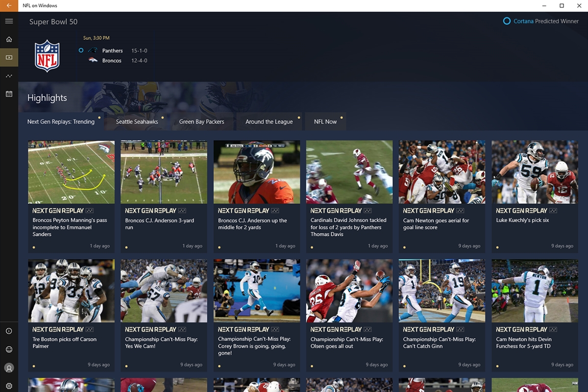Click '1 day ago' on Peyton Manning card
This screenshot has height=392, width=588.
[99, 246]
